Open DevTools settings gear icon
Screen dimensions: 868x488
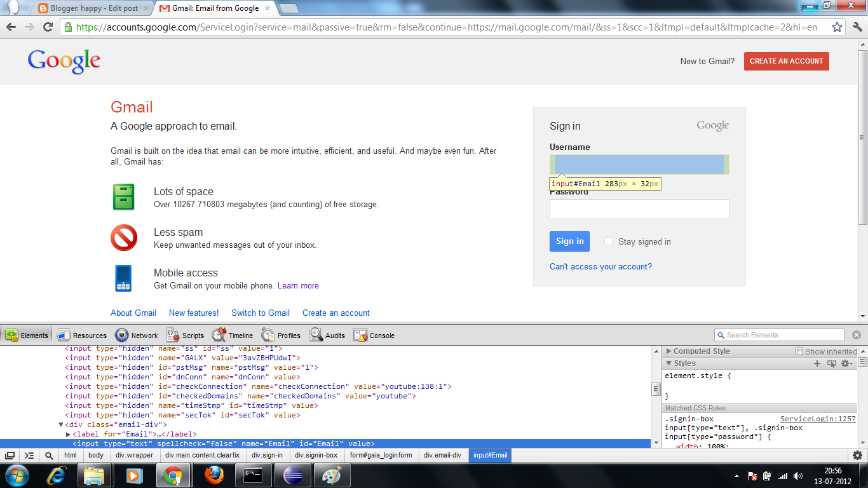click(x=857, y=456)
